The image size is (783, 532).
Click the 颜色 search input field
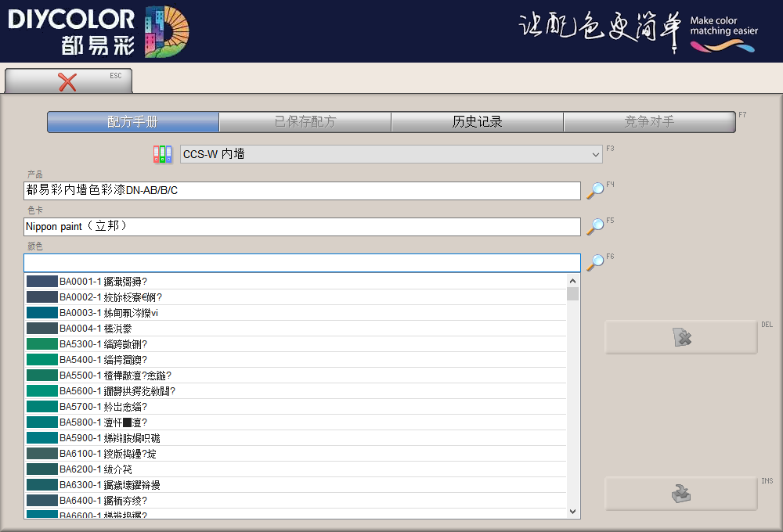click(x=302, y=263)
